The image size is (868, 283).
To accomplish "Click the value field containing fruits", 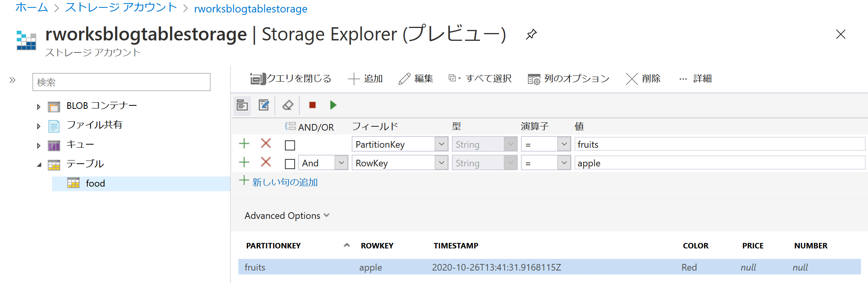I will click(720, 144).
